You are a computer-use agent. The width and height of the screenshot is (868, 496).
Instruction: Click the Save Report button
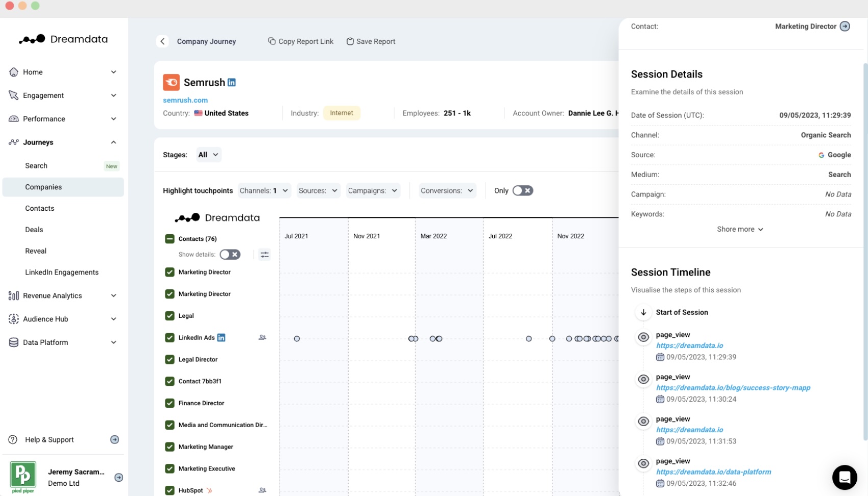click(371, 41)
